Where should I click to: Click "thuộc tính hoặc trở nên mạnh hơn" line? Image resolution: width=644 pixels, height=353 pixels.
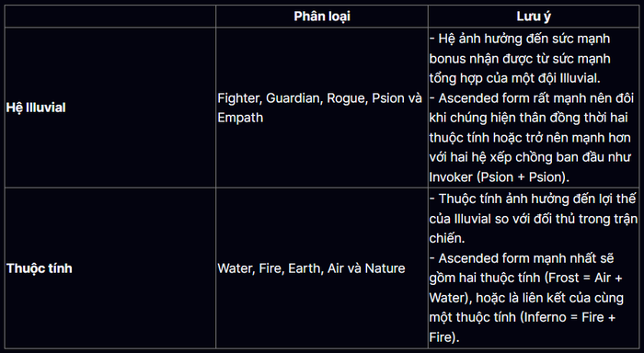coord(530,138)
